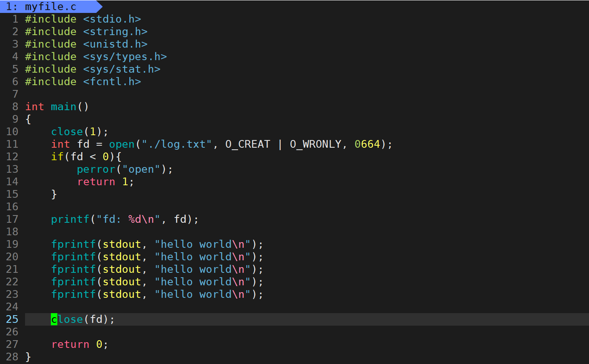
Task: Click 'fprintf' on line 19
Action: (x=73, y=244)
